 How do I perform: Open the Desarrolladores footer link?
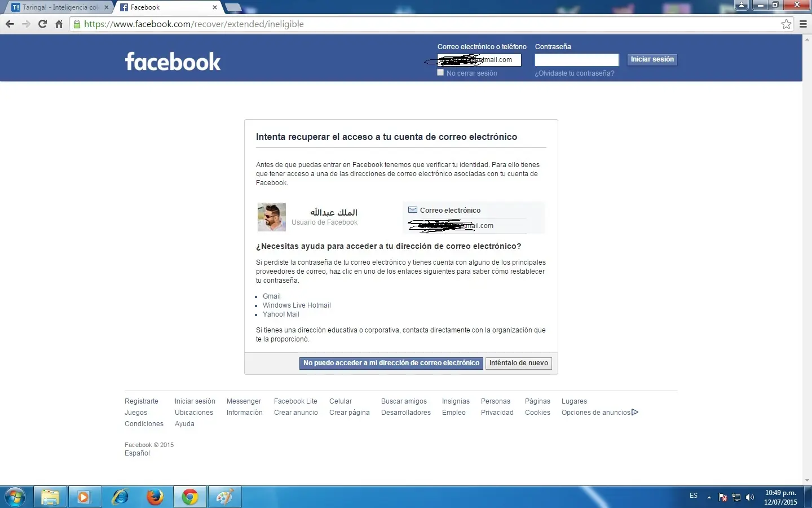(406, 413)
